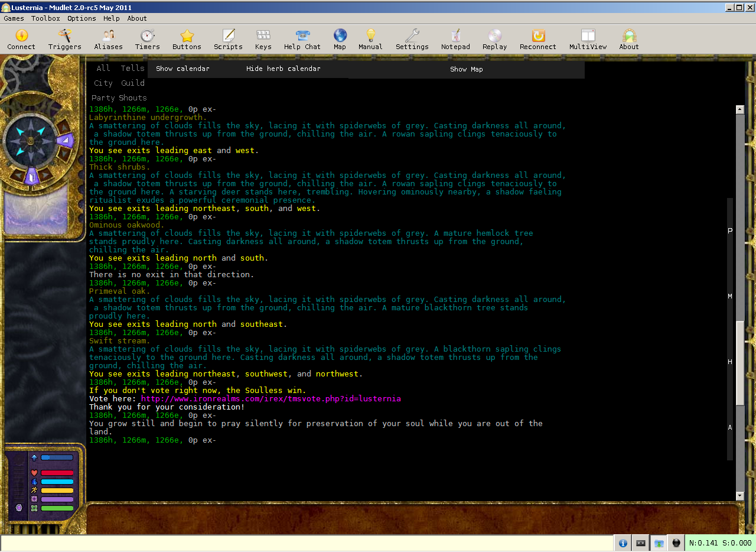This screenshot has width=756, height=552.
Task: Click the southwest arrow on compass
Action: point(21,151)
